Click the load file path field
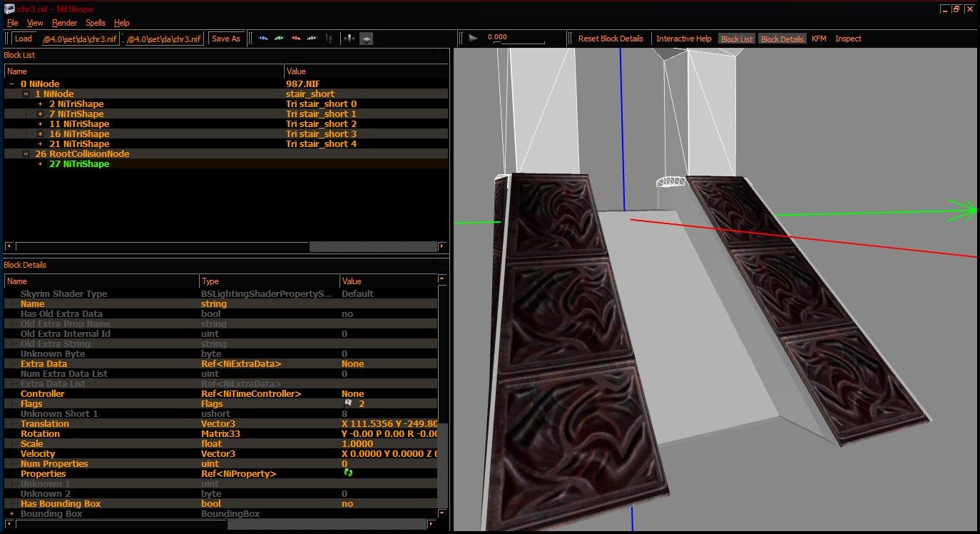This screenshot has height=534, width=980. (x=80, y=39)
